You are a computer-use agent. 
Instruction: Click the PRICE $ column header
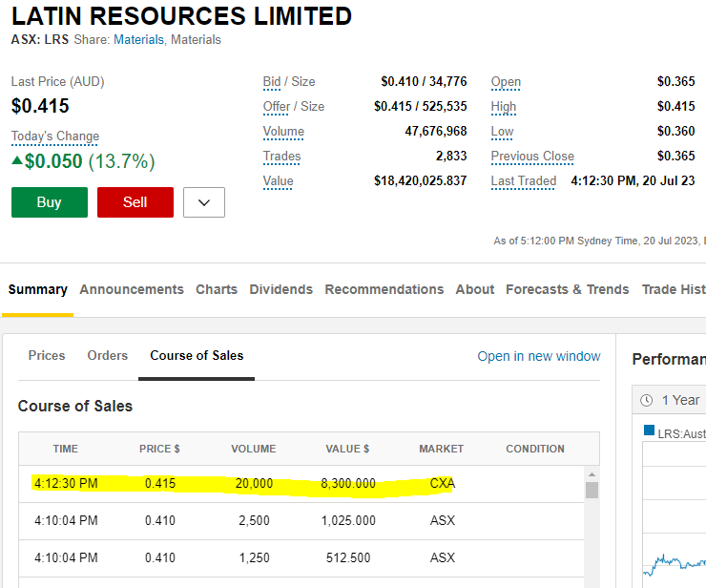[159, 449]
